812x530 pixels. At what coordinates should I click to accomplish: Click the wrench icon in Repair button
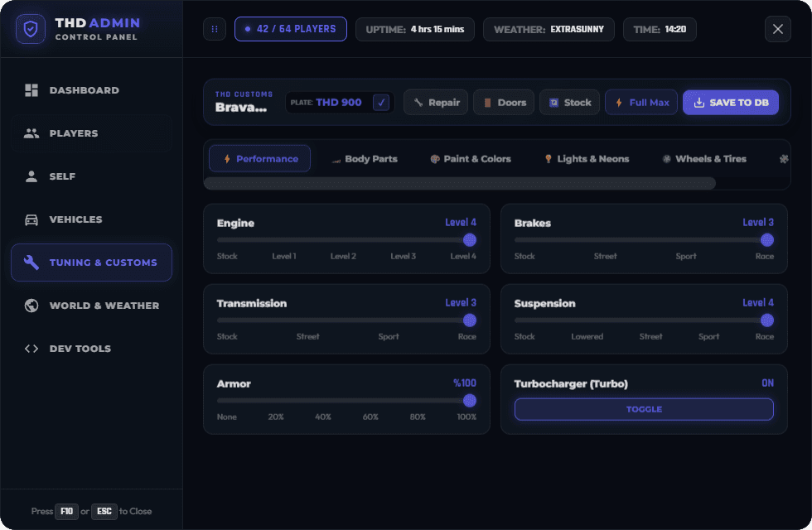(x=418, y=103)
